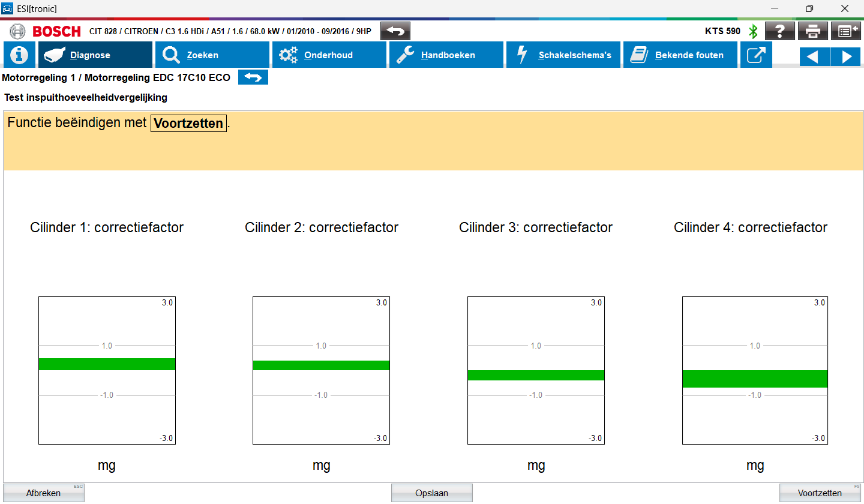This screenshot has height=504, width=864.
Task: Click the Opslaan button
Action: [431, 493]
